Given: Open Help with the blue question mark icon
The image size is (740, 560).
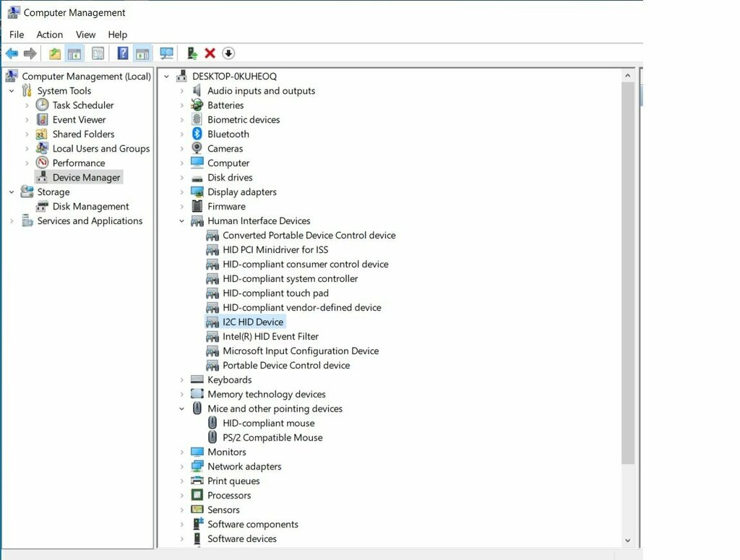Looking at the screenshot, I should coord(123,53).
